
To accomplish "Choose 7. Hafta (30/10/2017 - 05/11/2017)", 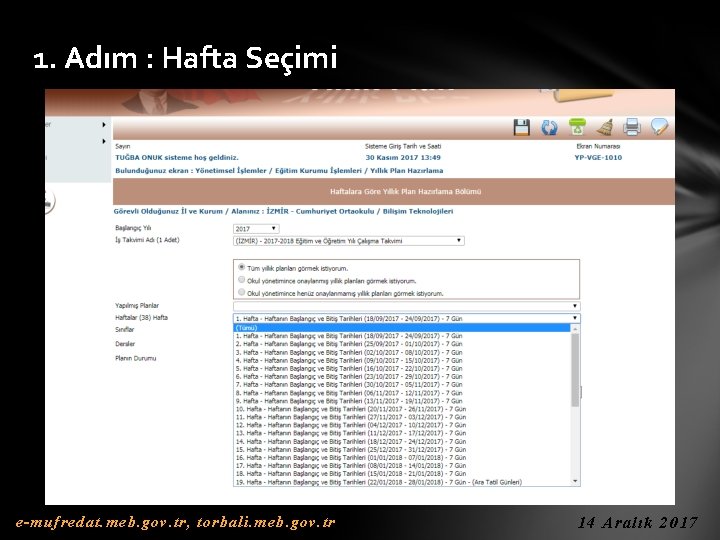I will [402, 385].
